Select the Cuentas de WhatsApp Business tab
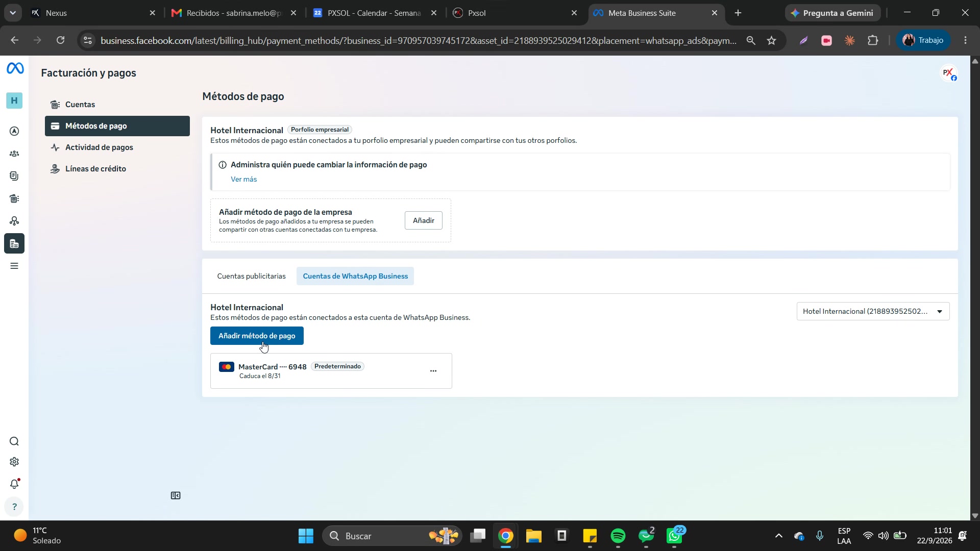The width and height of the screenshot is (980, 551). pos(355,276)
